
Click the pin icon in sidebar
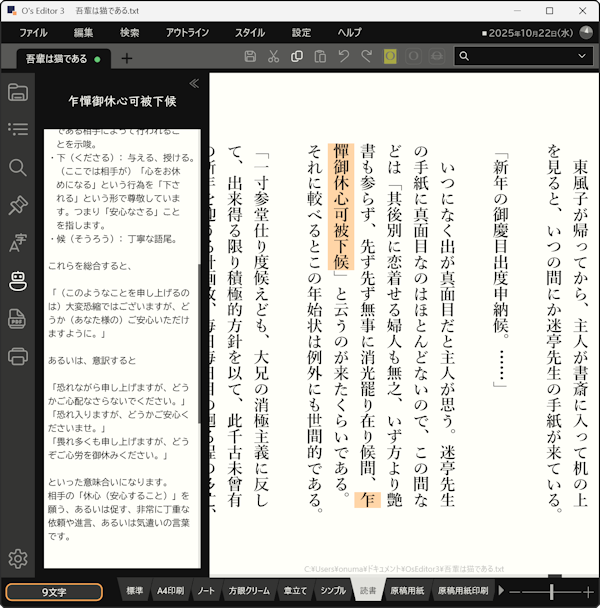click(17, 205)
